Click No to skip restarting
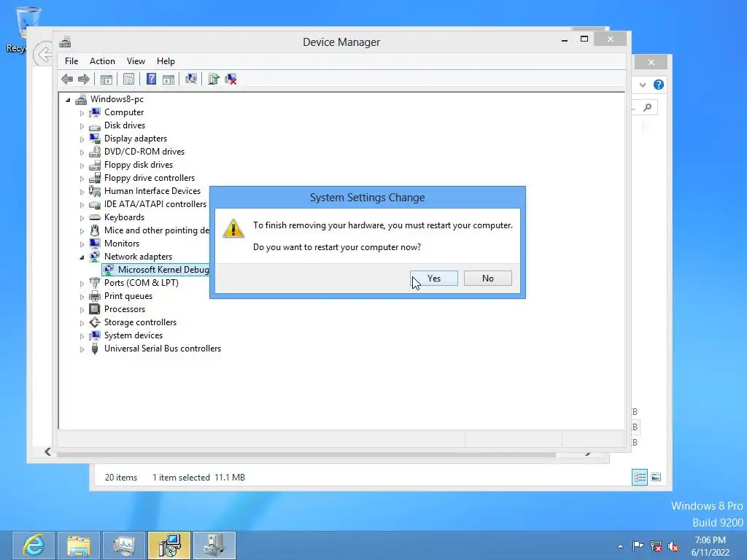The height and width of the screenshot is (560, 747). click(x=488, y=278)
